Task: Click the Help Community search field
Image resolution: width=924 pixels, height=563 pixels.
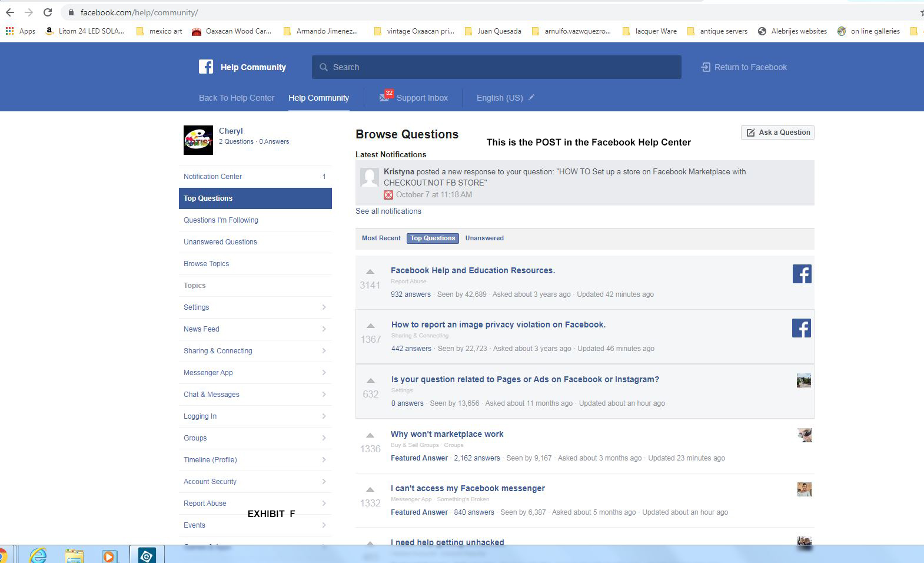Action: pyautogui.click(x=497, y=67)
